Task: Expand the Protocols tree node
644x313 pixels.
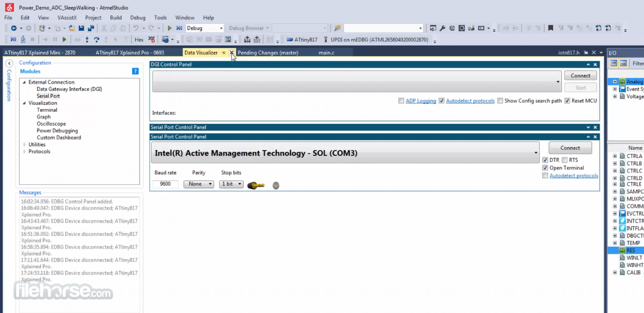Action: coord(25,152)
